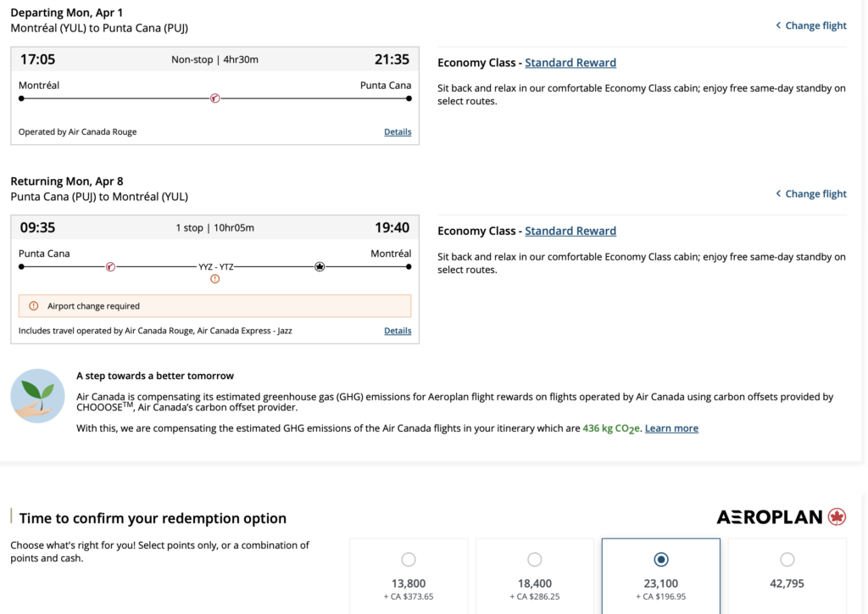Viewport: 868px width, 614px height.
Task: Open Details for the returning flight
Action: click(x=398, y=331)
